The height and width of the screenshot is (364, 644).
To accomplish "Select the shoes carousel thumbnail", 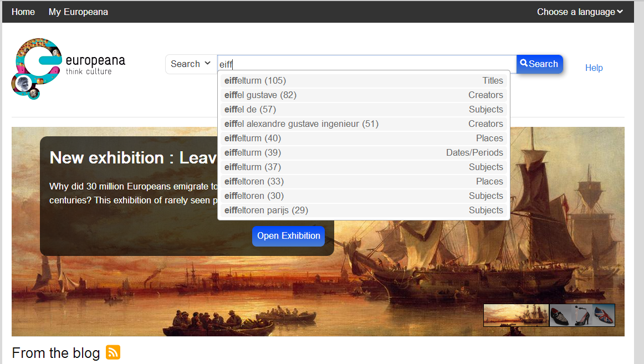I will coord(582,315).
